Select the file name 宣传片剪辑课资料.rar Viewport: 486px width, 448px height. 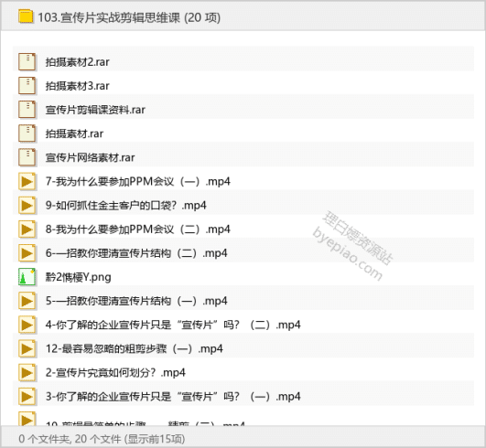95,110
